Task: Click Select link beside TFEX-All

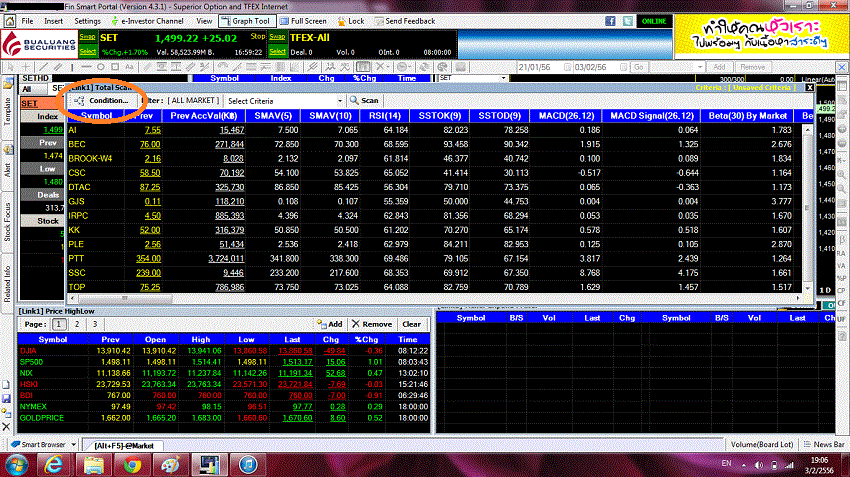Action: click(277, 51)
